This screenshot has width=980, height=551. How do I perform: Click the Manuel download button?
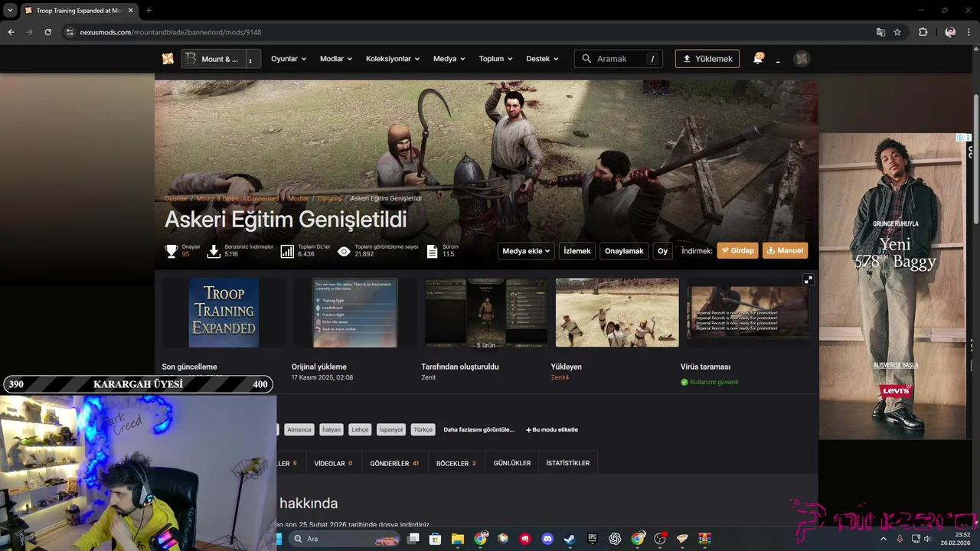point(785,251)
